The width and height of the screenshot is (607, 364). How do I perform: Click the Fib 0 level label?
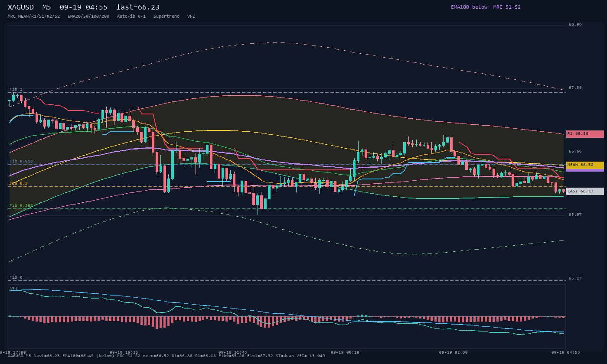[16, 277]
